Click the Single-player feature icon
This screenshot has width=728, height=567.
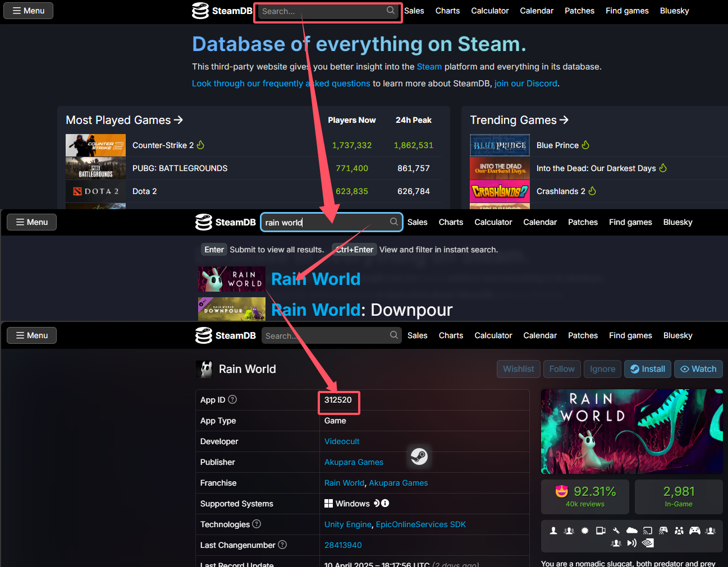(553, 531)
